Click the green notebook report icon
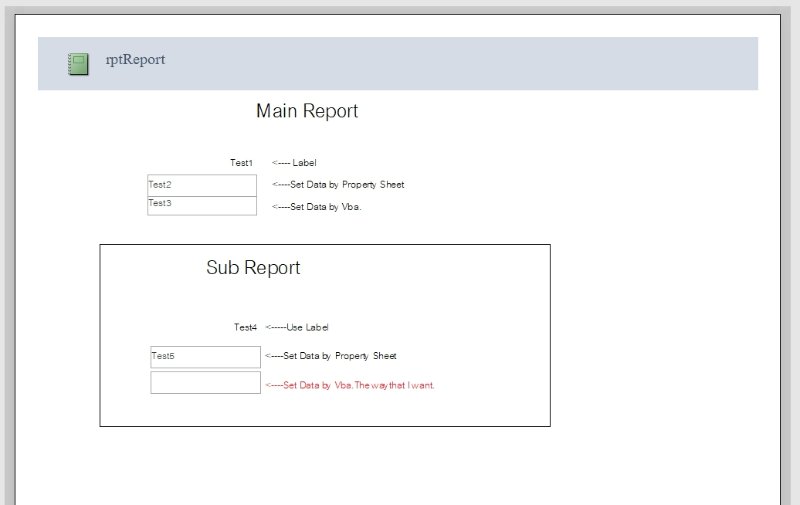Viewport: 800px width, 505px height. 78,64
